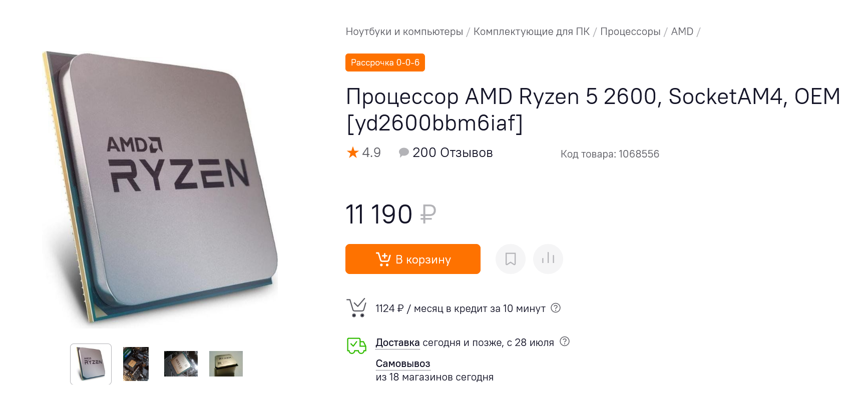Select the second thumbnail with motherboard photo

coord(136,363)
